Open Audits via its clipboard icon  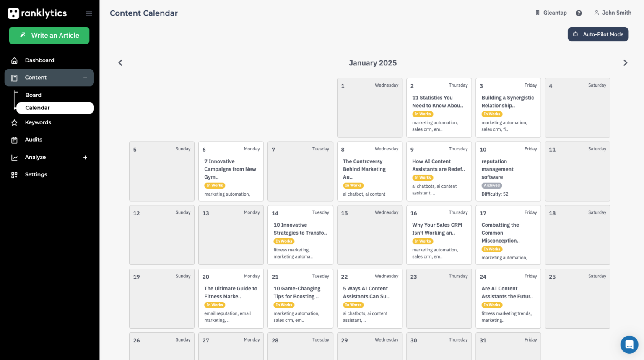tap(14, 139)
